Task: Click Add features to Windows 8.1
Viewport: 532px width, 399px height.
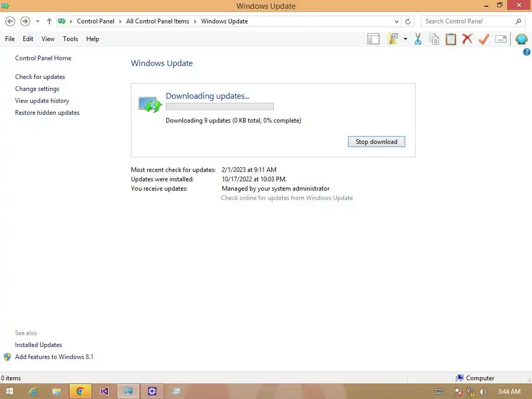Action: pos(54,356)
